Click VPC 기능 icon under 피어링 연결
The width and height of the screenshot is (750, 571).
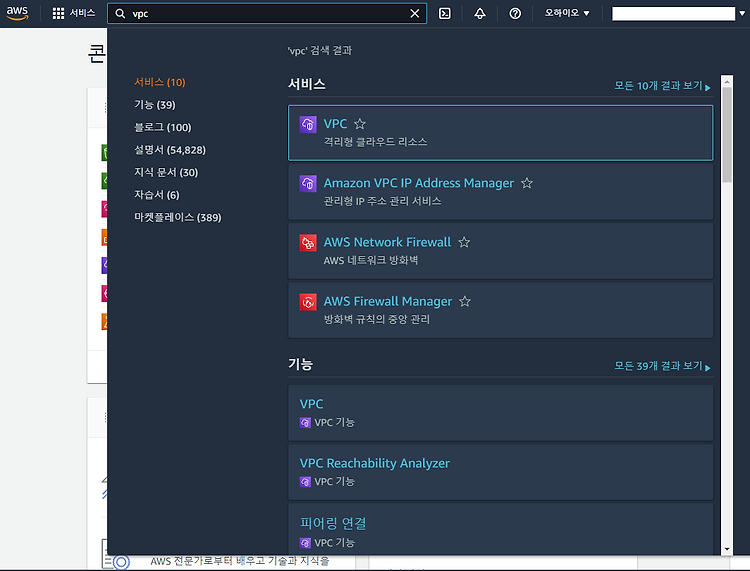click(305, 543)
